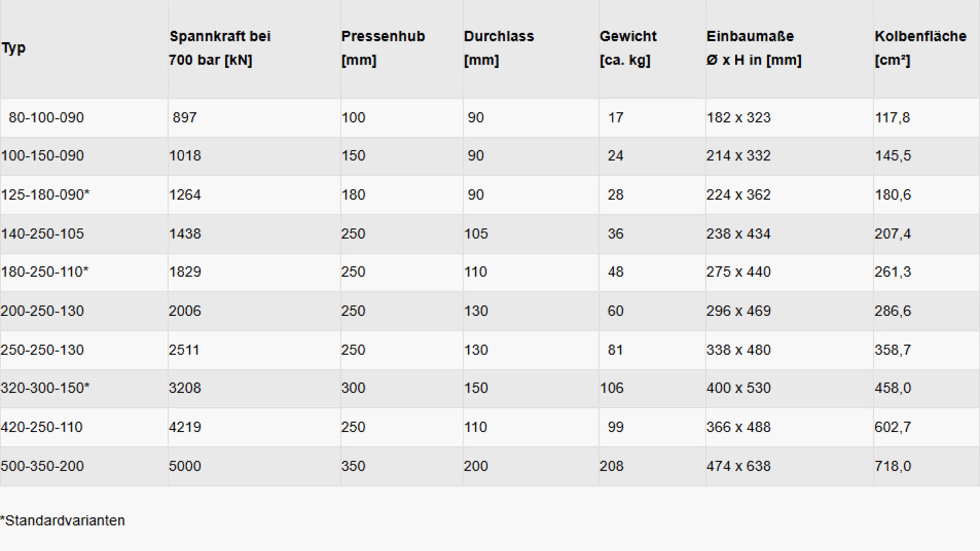Select type cell 320-300-150*
The height and width of the screenshot is (551, 980).
point(45,388)
